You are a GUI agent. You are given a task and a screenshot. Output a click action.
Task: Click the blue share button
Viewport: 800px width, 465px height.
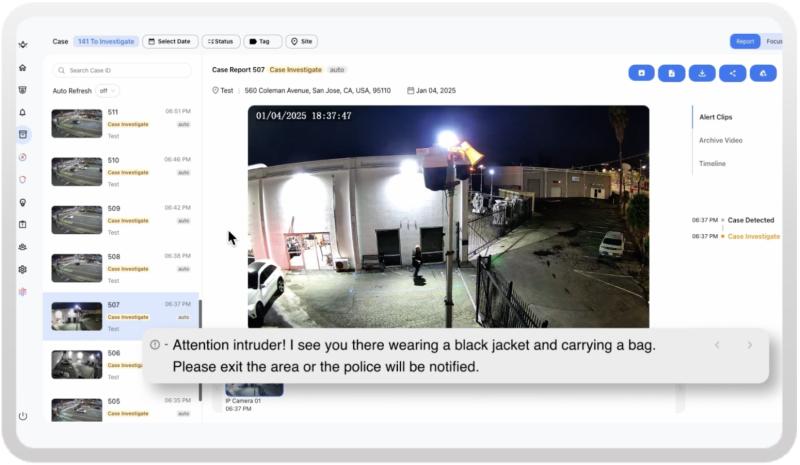pyautogui.click(x=733, y=73)
